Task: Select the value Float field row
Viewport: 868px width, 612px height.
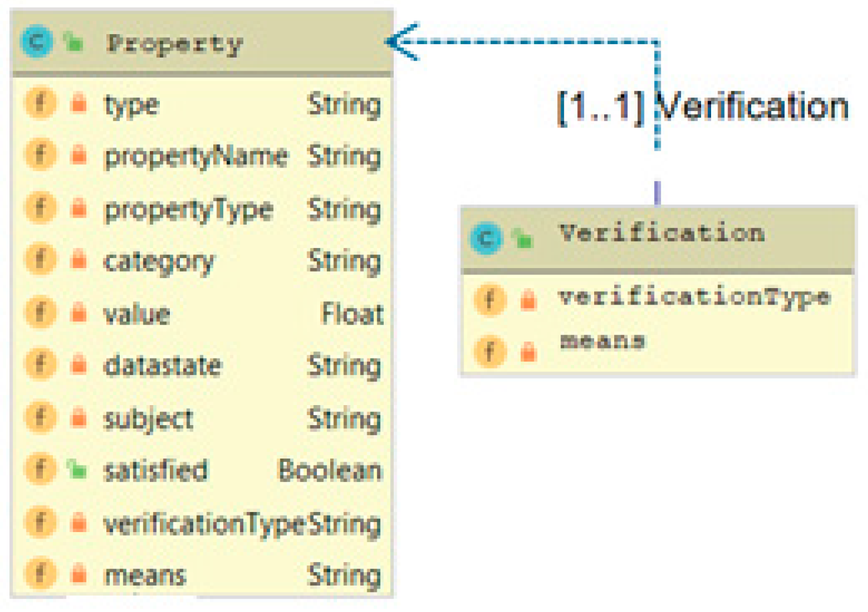Action: point(202,313)
